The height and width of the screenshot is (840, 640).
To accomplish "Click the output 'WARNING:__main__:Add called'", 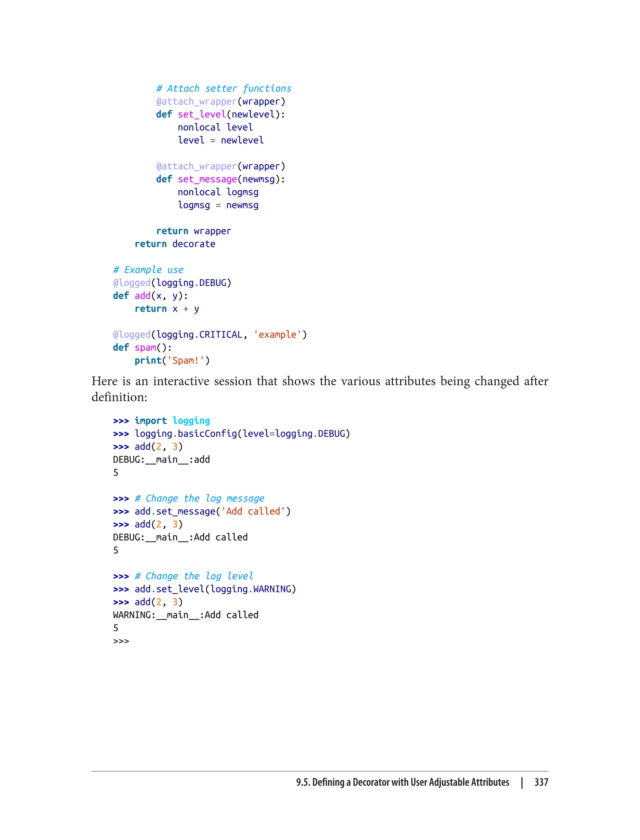I will point(186,615).
